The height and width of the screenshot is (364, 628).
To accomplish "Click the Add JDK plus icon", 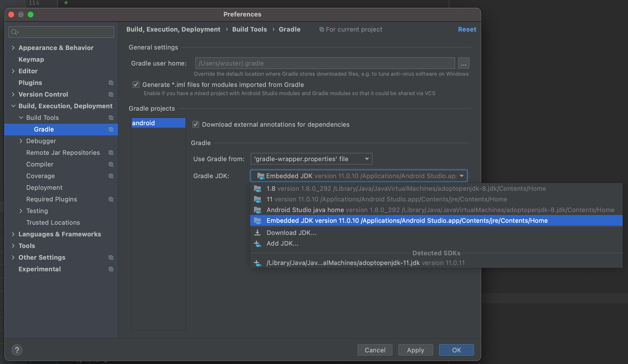I will tap(257, 243).
